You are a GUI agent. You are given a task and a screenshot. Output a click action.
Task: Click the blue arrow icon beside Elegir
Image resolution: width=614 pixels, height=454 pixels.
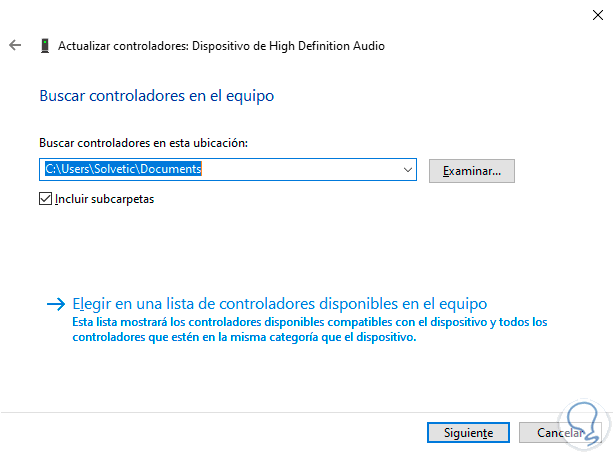point(56,302)
